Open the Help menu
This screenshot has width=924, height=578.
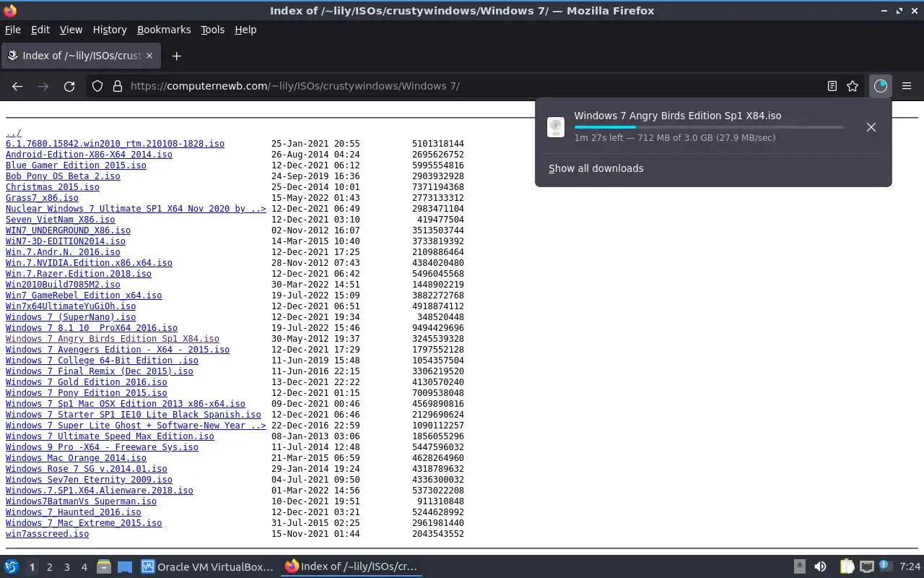tap(245, 30)
